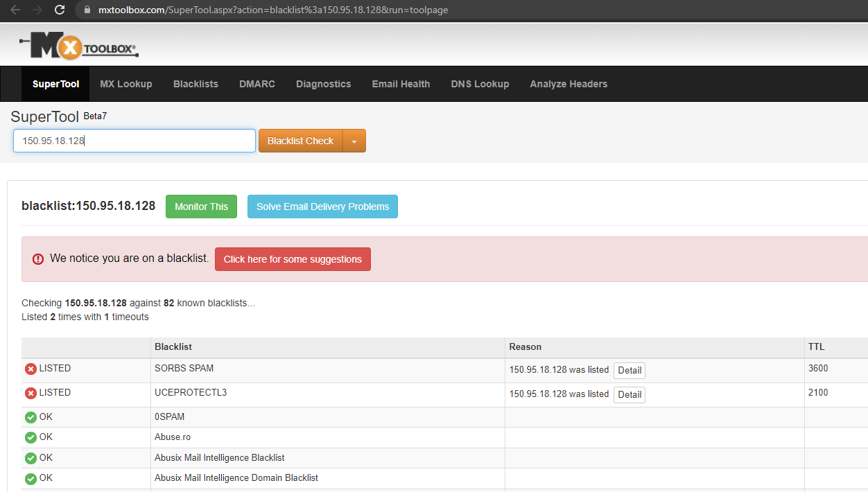
Task: Click here for some suggestions button
Action: coord(293,259)
